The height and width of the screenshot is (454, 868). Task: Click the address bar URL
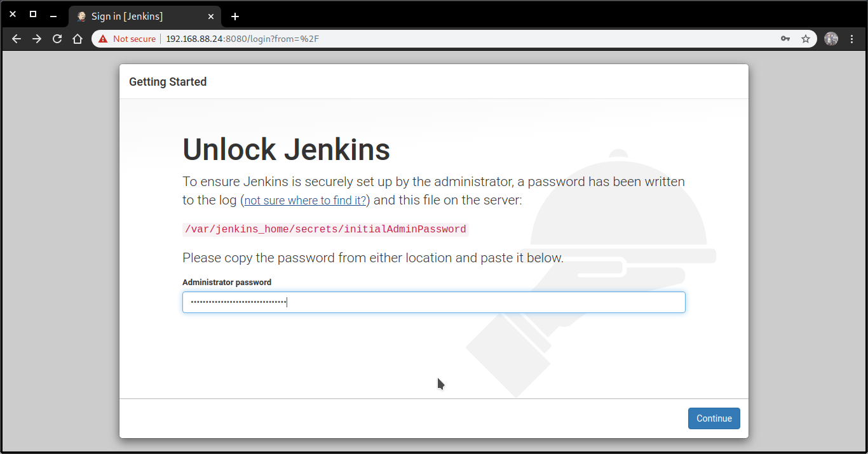242,39
